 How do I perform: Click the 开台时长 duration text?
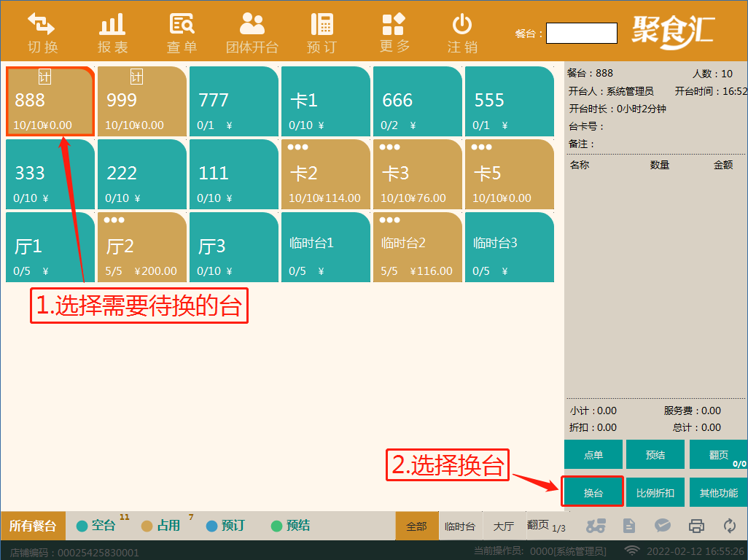pyautogui.click(x=618, y=109)
